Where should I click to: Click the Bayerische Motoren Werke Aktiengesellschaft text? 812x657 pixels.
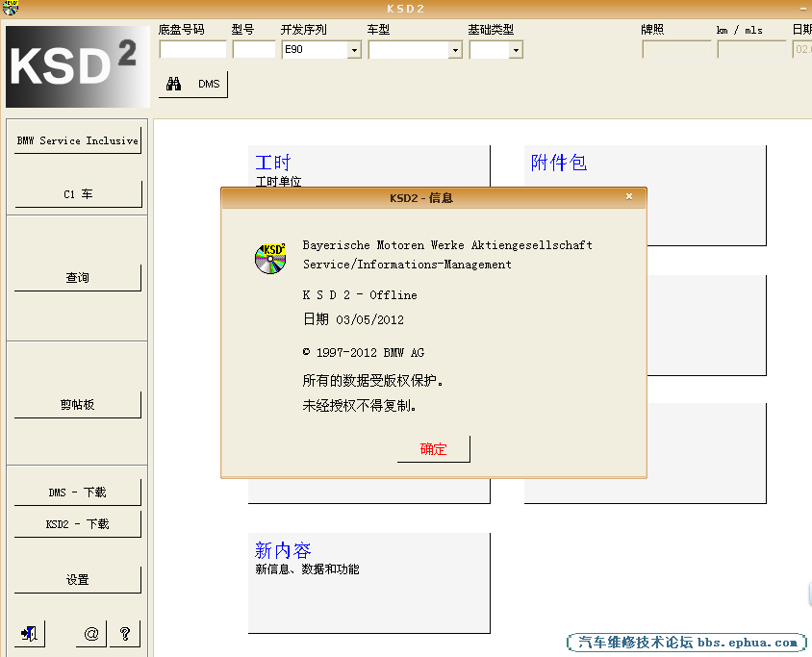[447, 245]
